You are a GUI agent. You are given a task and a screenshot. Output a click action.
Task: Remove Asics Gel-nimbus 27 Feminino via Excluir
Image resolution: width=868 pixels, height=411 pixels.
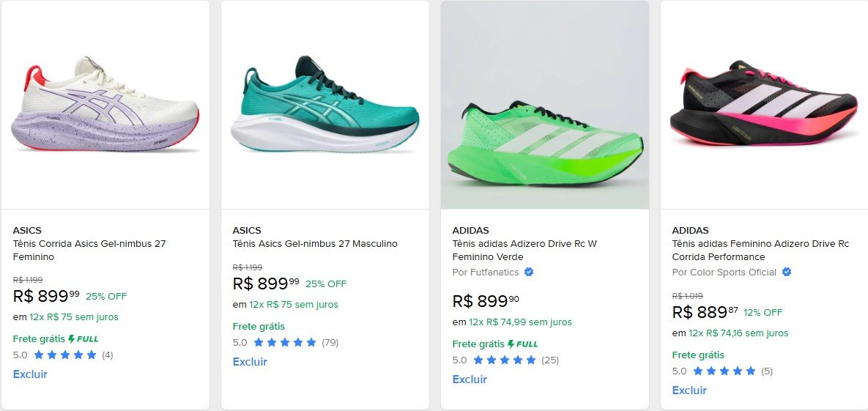(x=30, y=374)
